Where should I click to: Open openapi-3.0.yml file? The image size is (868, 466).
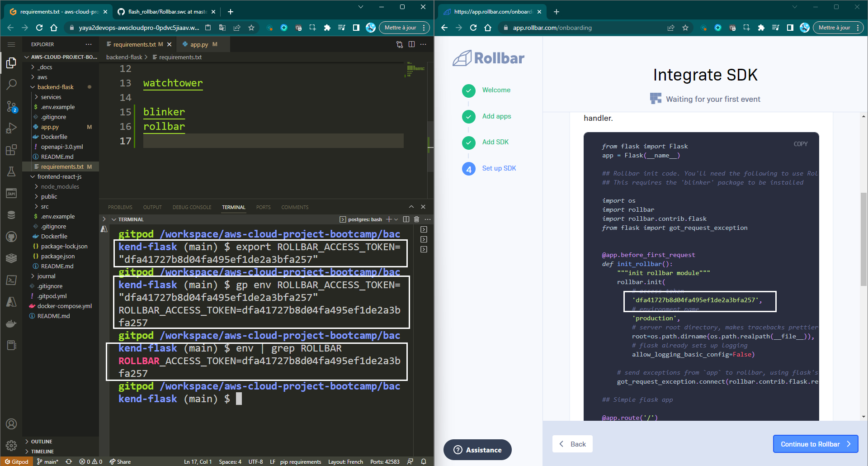pos(62,147)
